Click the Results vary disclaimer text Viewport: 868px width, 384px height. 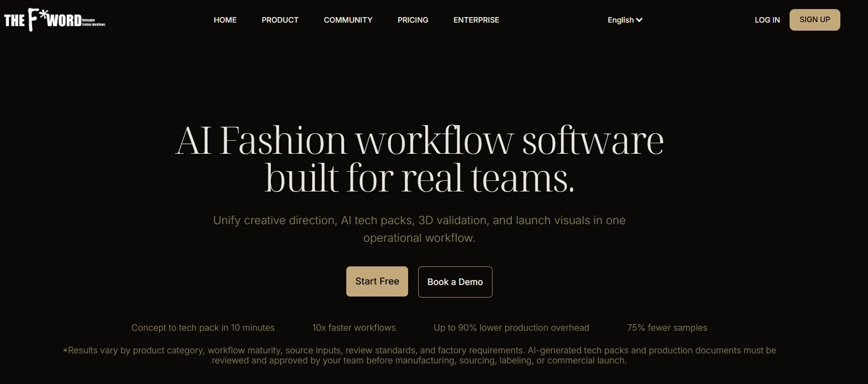419,355
